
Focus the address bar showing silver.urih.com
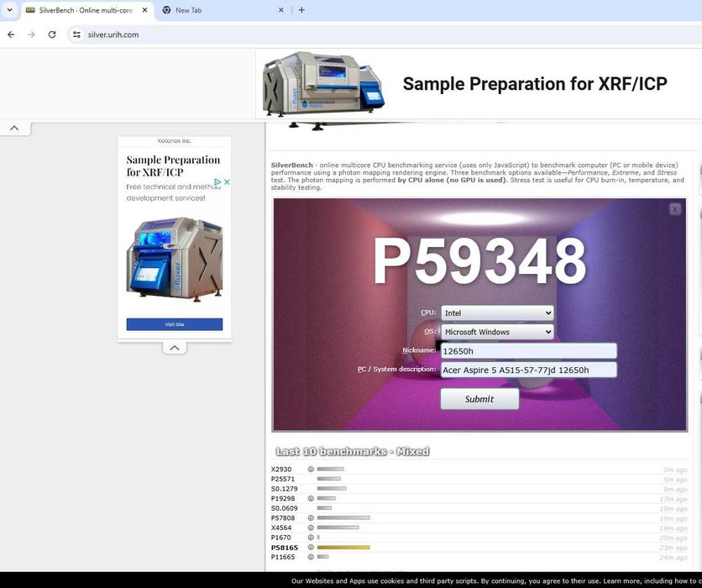(385, 34)
